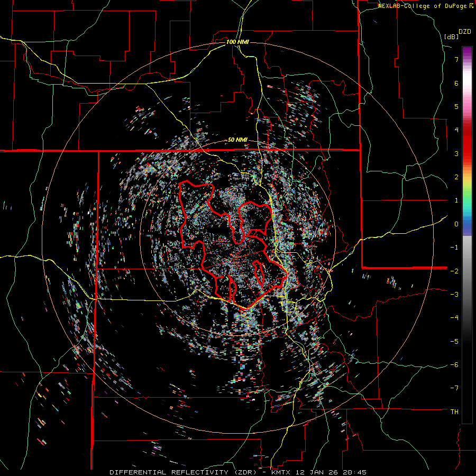Click the TH threshold label on scale
The width and height of the screenshot is (476, 476).
(454, 412)
